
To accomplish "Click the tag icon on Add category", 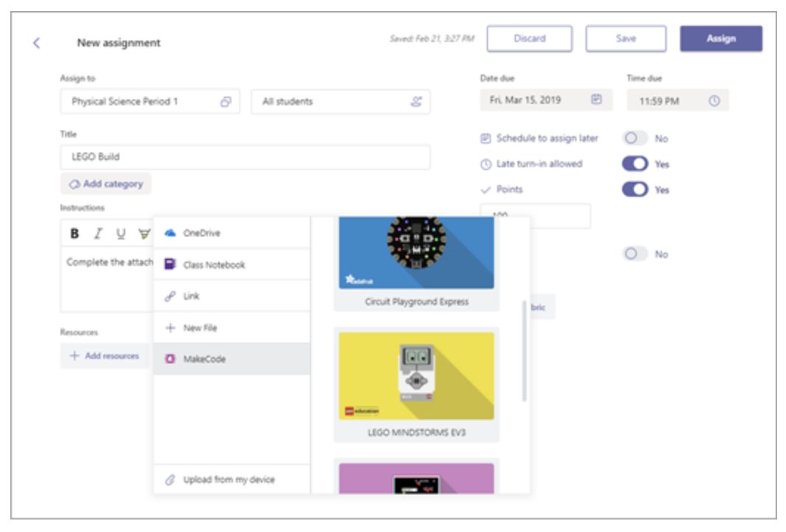I will (74, 184).
